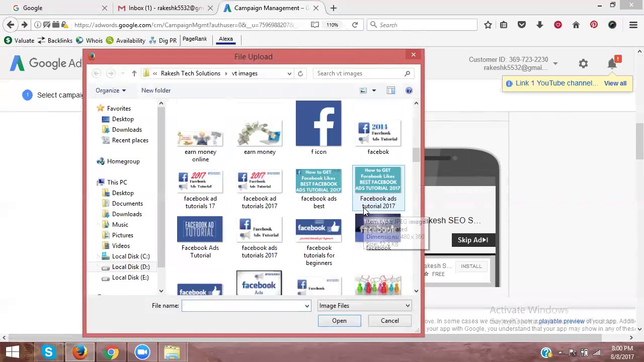644x362 pixels.
Task: Open file dialog help question icon
Action: (409, 90)
